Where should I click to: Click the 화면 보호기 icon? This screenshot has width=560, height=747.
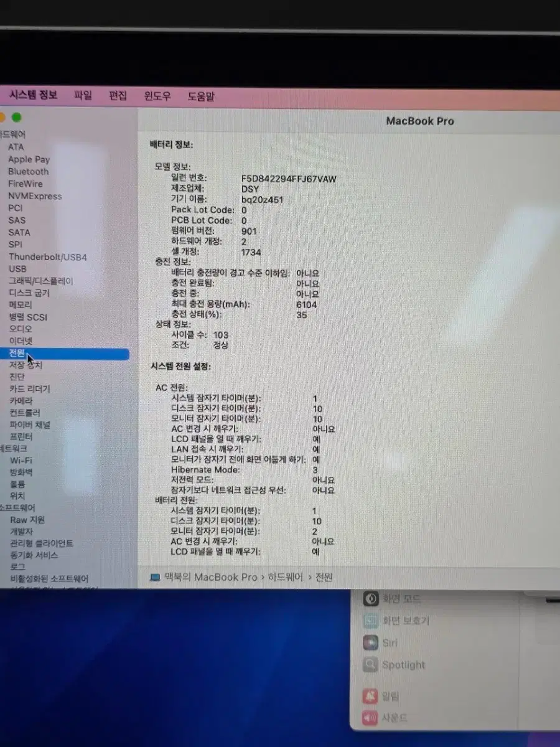[371, 621]
